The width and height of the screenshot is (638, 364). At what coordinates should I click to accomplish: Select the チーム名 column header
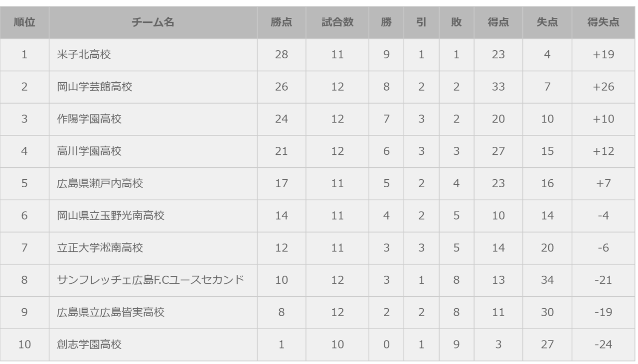[153, 22]
